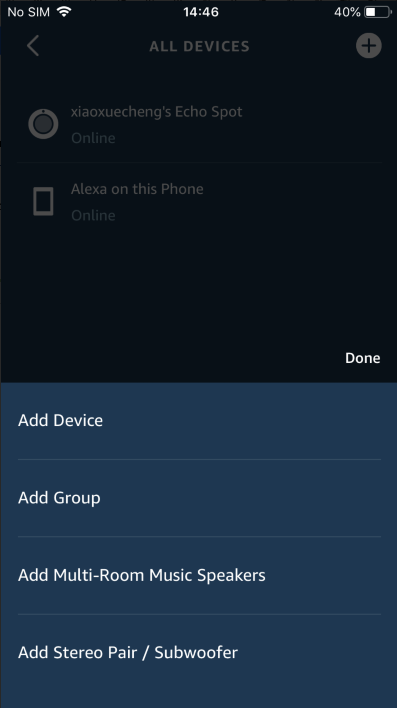This screenshot has height=708, width=397.
Task: Select Add Device option
Action: pyautogui.click(x=199, y=421)
